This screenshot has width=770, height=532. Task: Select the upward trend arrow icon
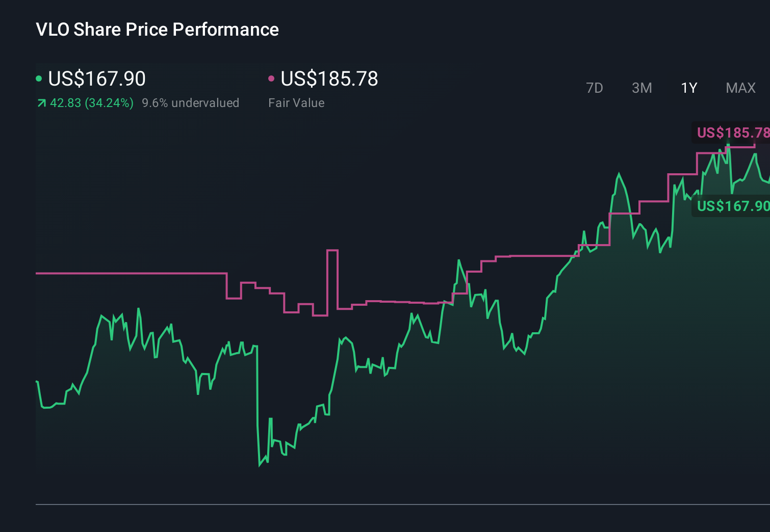[x=41, y=103]
